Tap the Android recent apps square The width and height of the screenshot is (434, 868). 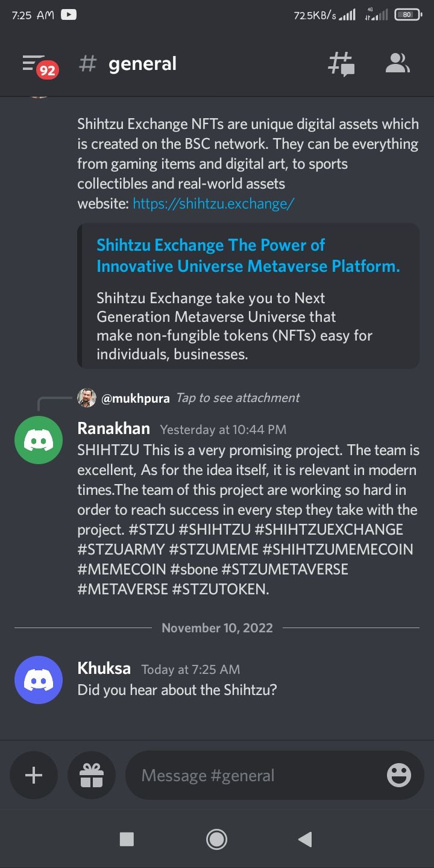click(127, 839)
